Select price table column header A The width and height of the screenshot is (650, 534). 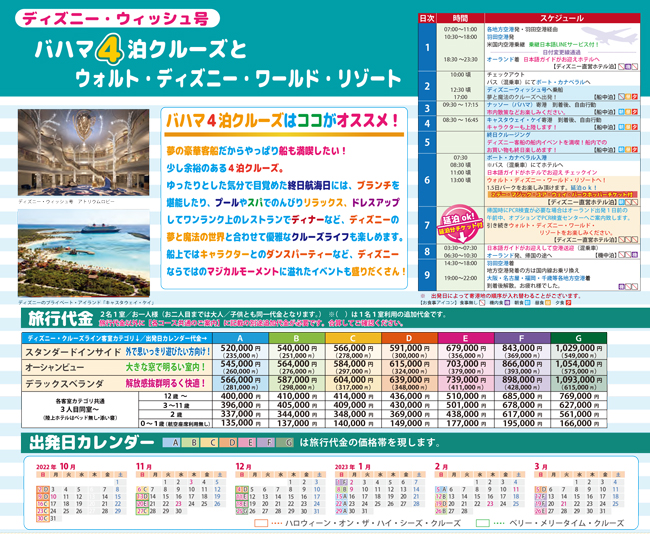240,338
